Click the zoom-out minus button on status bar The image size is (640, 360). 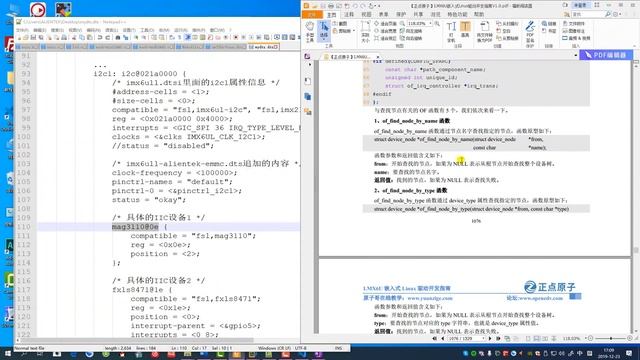coord(591,338)
